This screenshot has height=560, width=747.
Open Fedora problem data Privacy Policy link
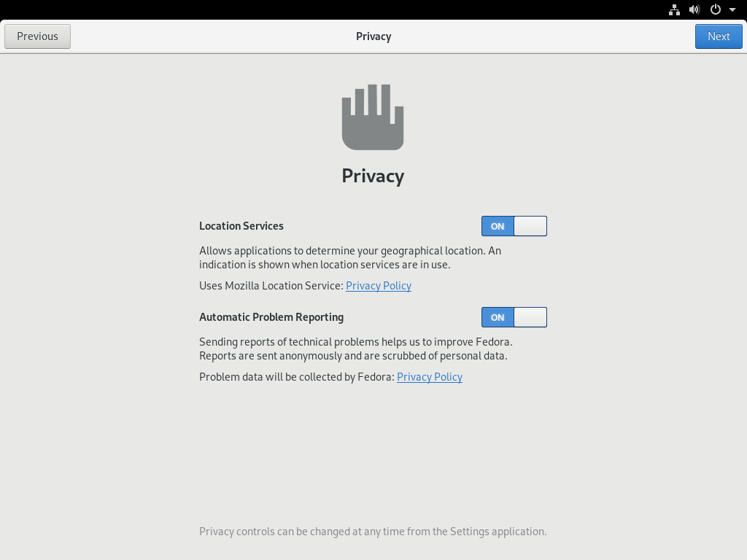point(430,377)
